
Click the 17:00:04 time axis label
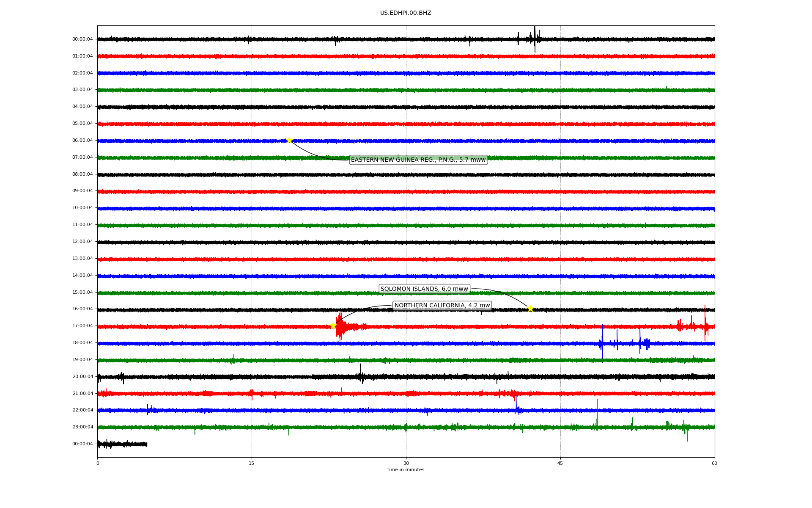coord(82,326)
